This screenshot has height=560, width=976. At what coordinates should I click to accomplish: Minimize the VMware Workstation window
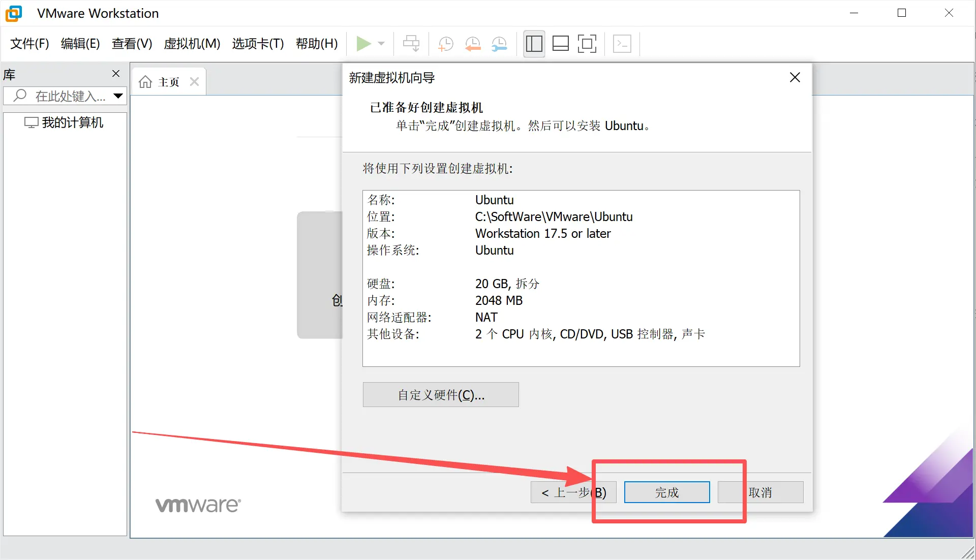[x=854, y=13]
